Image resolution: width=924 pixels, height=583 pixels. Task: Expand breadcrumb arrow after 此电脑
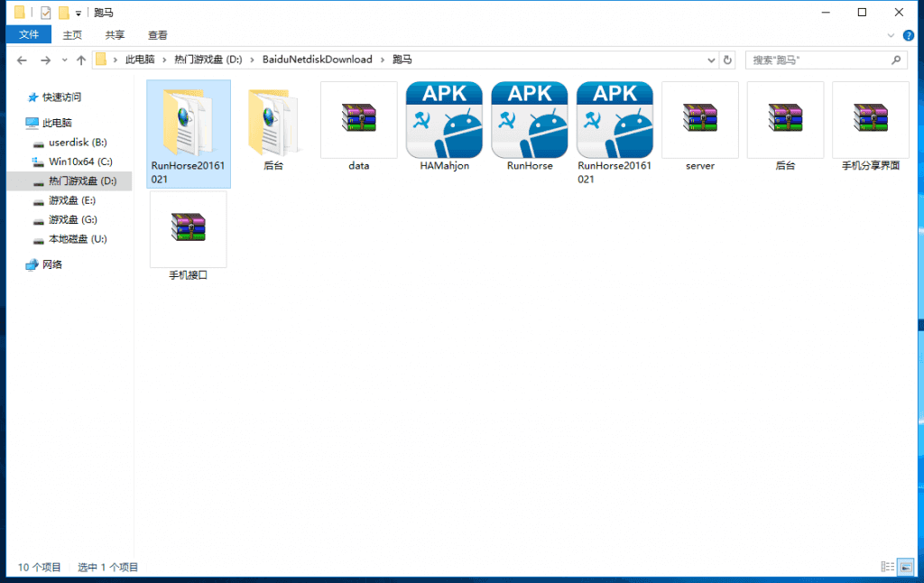pyautogui.click(x=164, y=60)
